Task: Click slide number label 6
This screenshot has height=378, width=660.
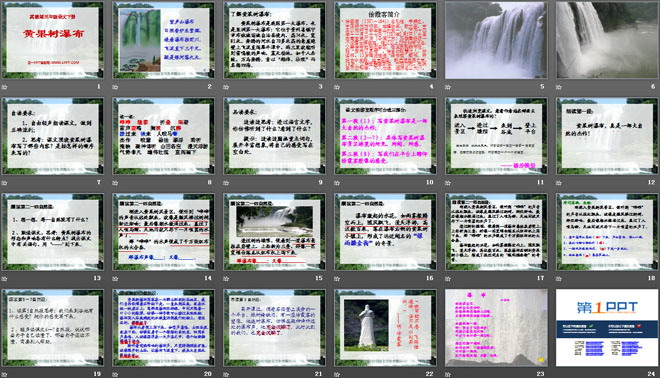Action: pos(653,87)
